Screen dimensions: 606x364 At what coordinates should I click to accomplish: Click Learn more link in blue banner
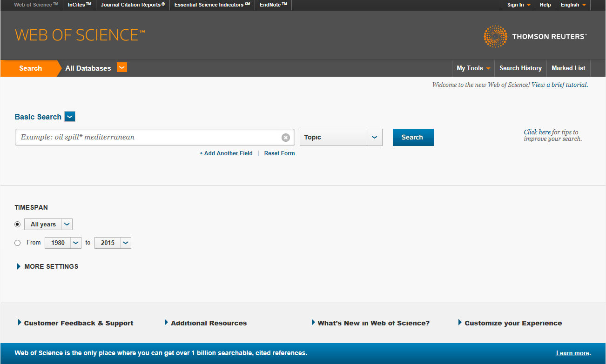[572, 353]
